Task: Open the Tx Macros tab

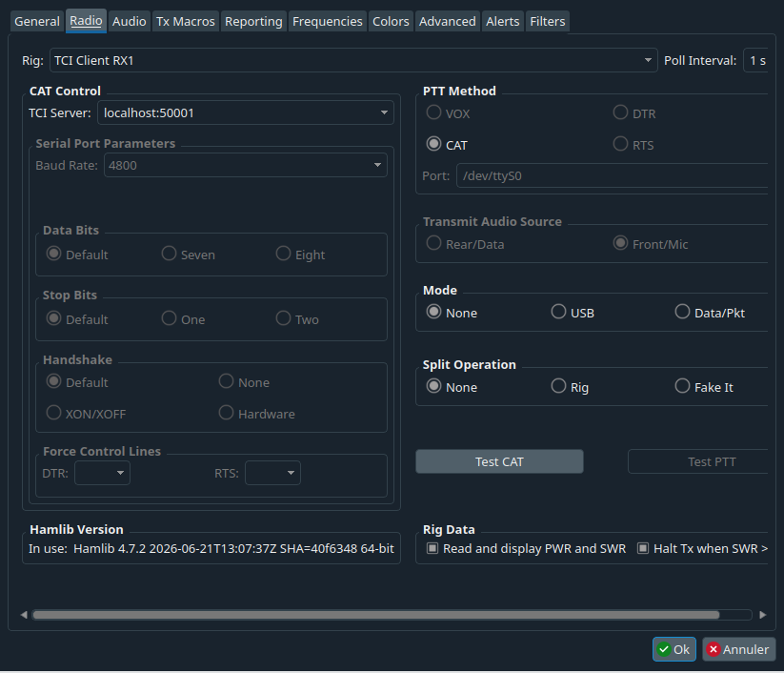Action: [x=186, y=22]
